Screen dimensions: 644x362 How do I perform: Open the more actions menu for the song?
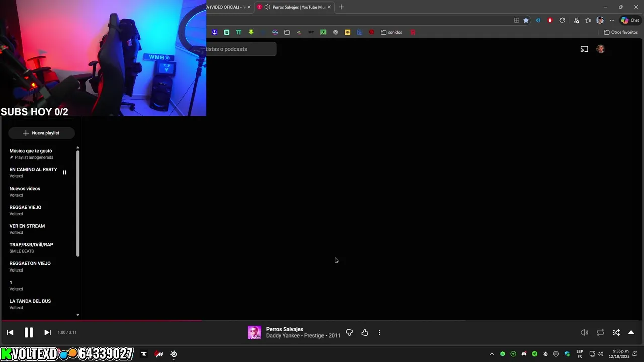pyautogui.click(x=379, y=332)
